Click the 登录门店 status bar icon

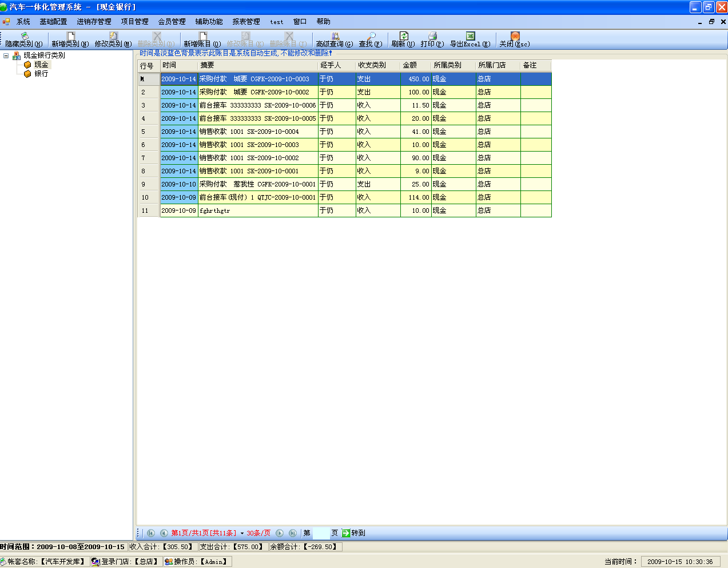(x=96, y=562)
